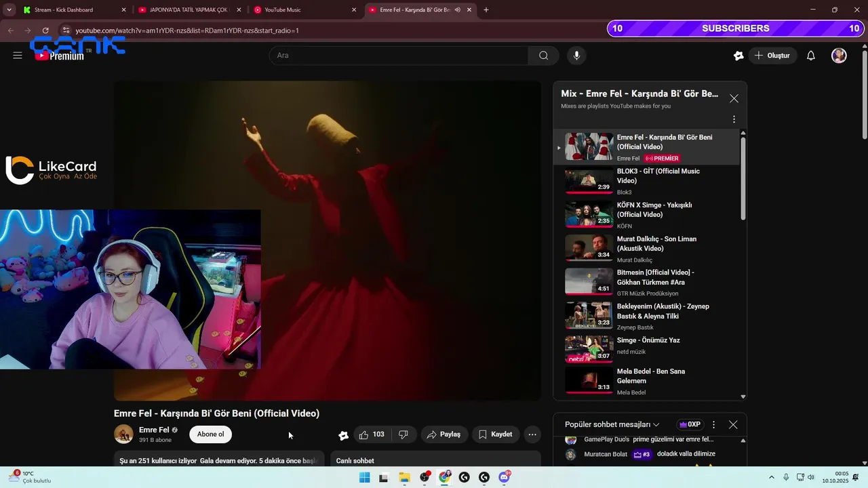Start voice search with microphone icon
Screen dimensions: 868x488
(x=576, y=56)
